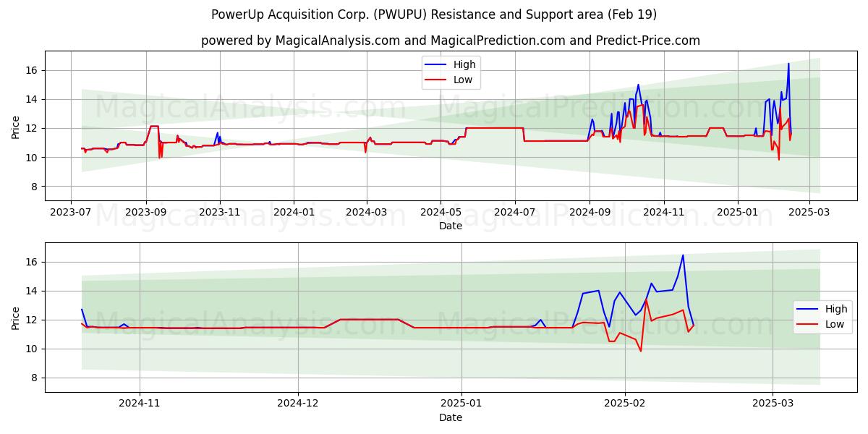868x434 pixels.
Task: Click the '2025-01' tick label on the bottom chart
Action: [x=462, y=404]
